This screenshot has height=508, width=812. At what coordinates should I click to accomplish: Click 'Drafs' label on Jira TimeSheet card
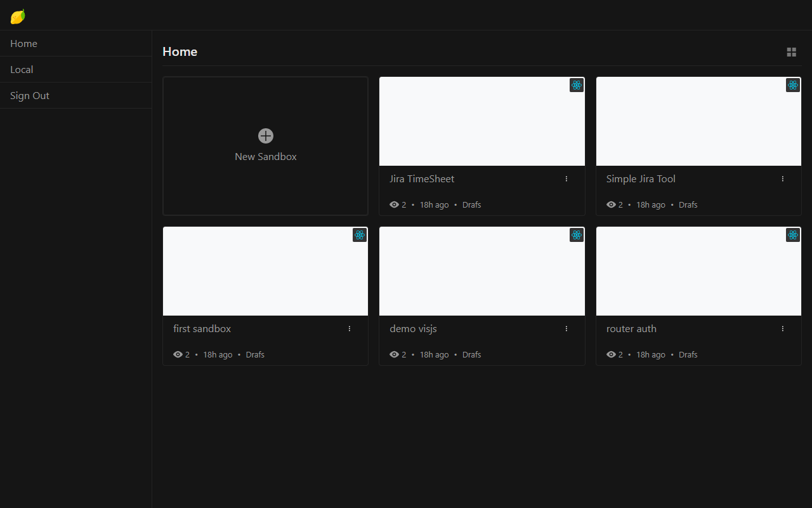471,204
